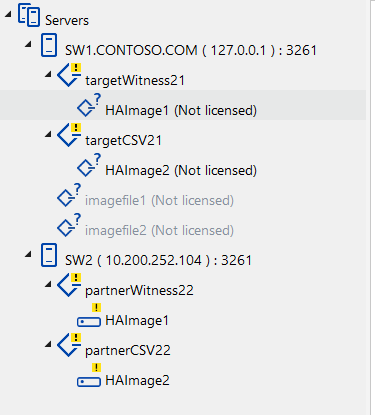The width and height of the screenshot is (375, 415).
Task: Click the partnerCSV22 target icon
Action: pos(69,345)
